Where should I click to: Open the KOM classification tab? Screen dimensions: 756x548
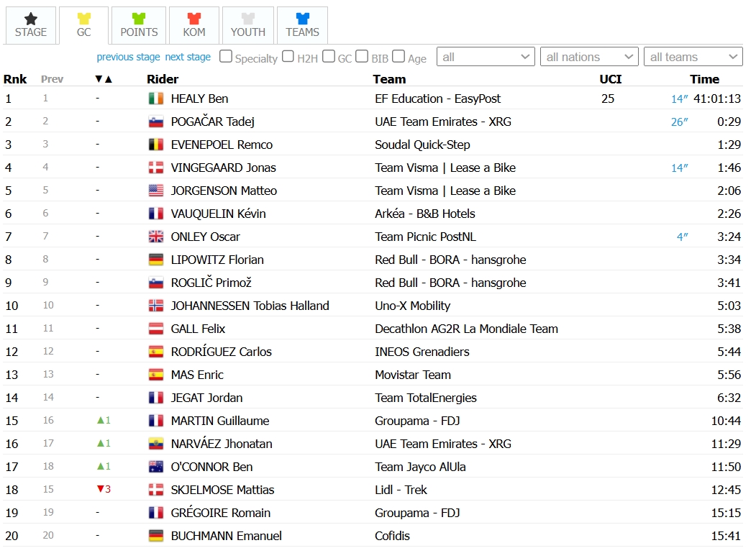pos(193,26)
